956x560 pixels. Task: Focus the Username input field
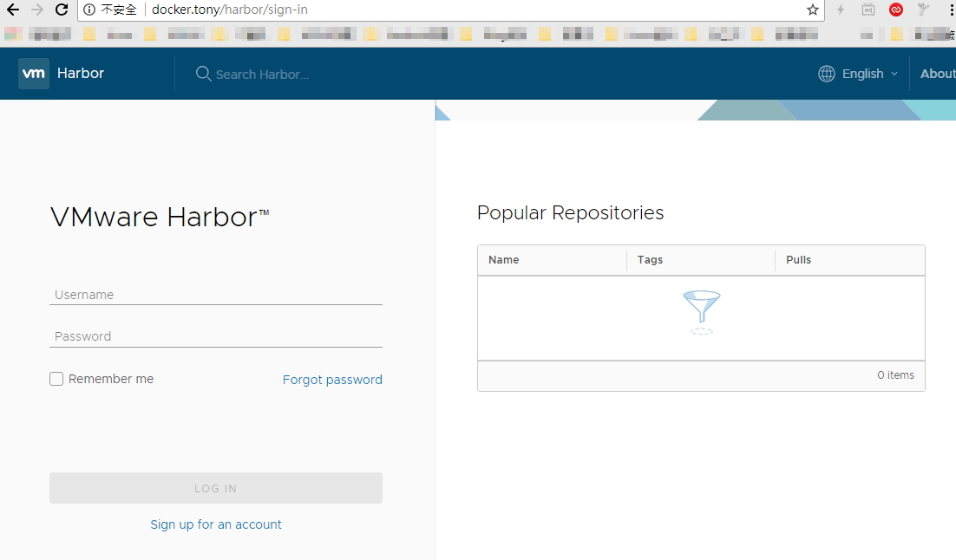point(216,295)
